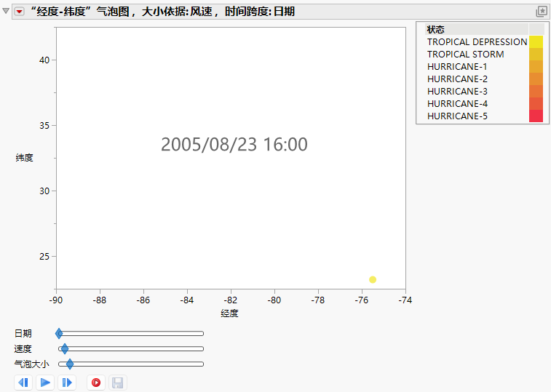Click the -90 longitude axis tick label
The width and height of the screenshot is (551, 392).
[56, 300]
